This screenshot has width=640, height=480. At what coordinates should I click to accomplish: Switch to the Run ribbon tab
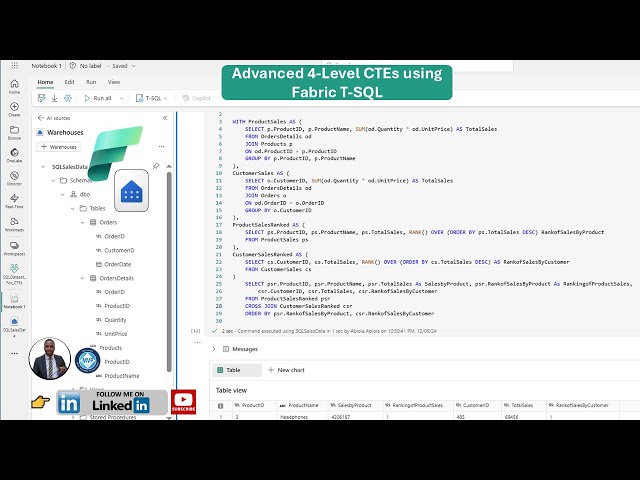91,82
